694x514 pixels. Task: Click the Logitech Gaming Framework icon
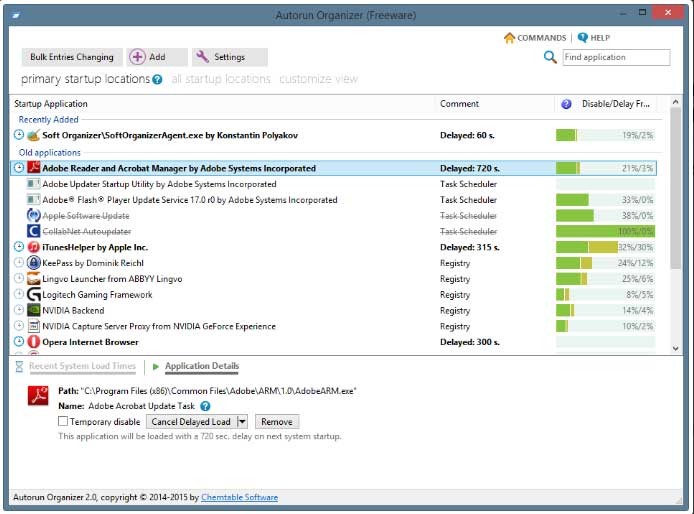[34, 295]
